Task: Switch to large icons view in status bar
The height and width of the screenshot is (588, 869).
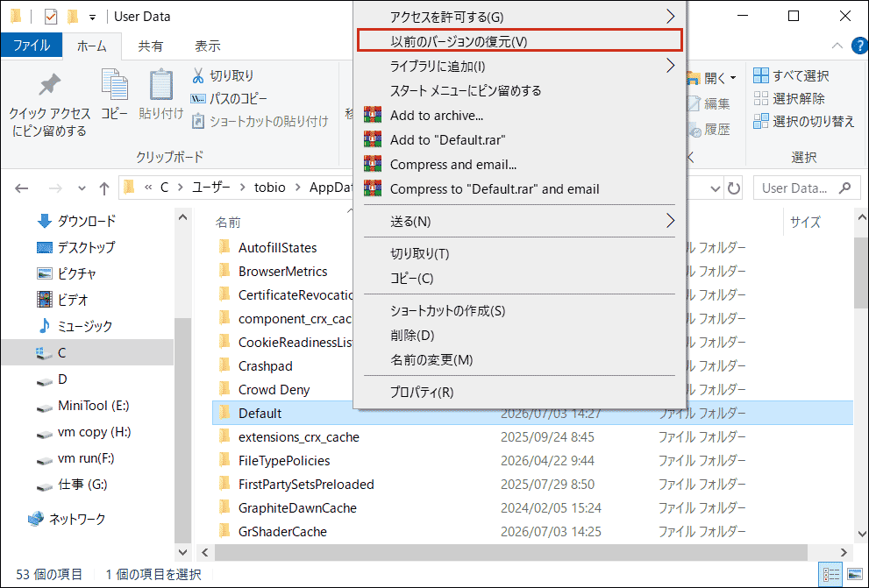Action: coord(855,575)
